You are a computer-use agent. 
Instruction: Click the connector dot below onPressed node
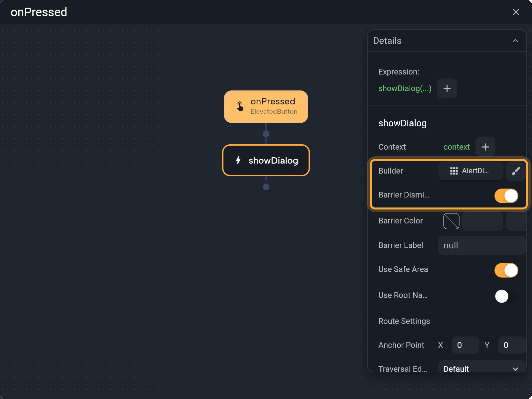(266, 134)
